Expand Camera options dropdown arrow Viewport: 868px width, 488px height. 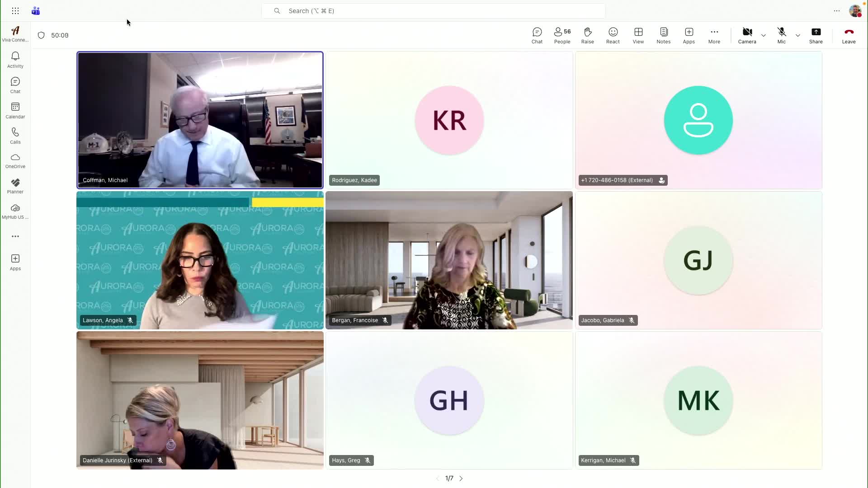(764, 35)
